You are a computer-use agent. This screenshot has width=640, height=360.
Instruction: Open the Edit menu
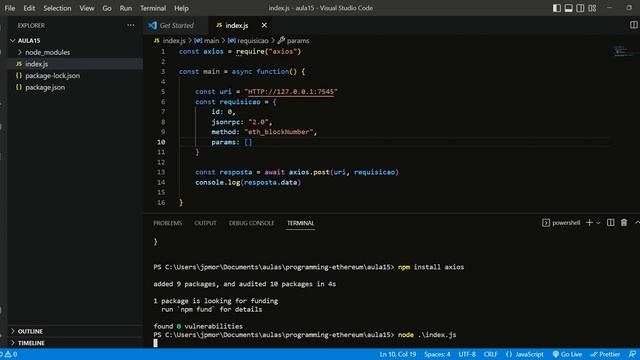click(x=29, y=8)
